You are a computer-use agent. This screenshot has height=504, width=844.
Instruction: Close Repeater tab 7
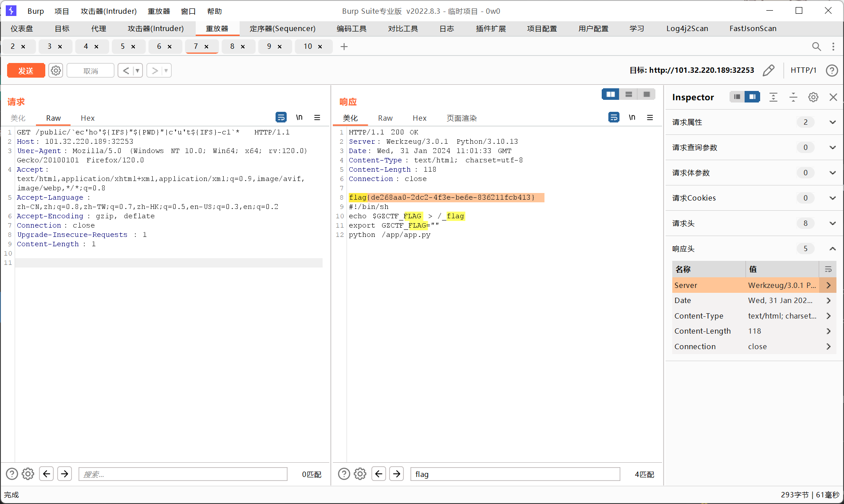click(x=206, y=47)
